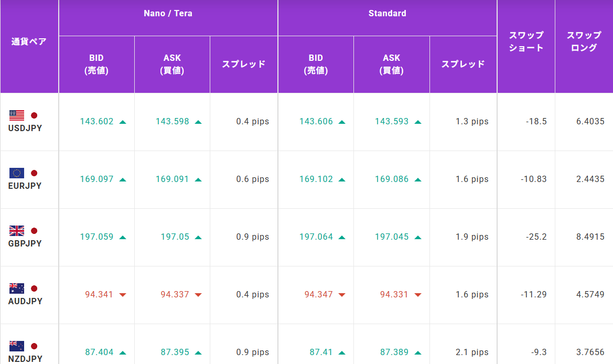Viewport: 613px width, 364px height.
Task: Click the Japan flag icon beside AUDJPY
Action: click(x=34, y=288)
